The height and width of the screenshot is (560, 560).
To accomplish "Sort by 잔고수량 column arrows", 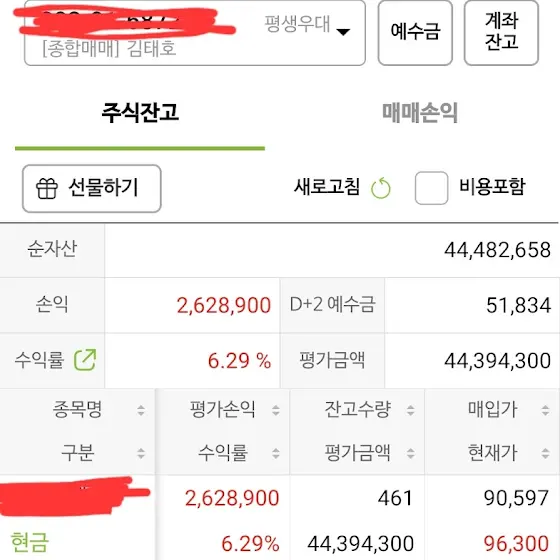I will [411, 410].
